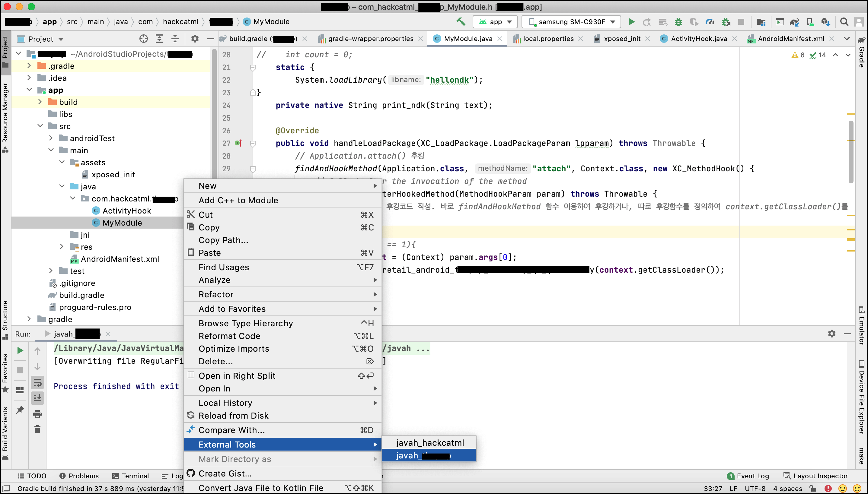Switch to ActivityHook.java editor tab
868x494 pixels.
coord(699,39)
